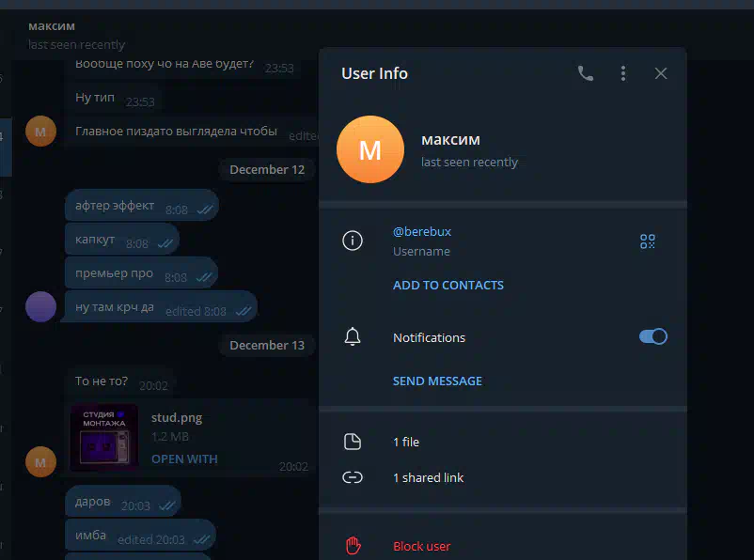
Task: Start a voice call with the phone icon
Action: [585, 73]
